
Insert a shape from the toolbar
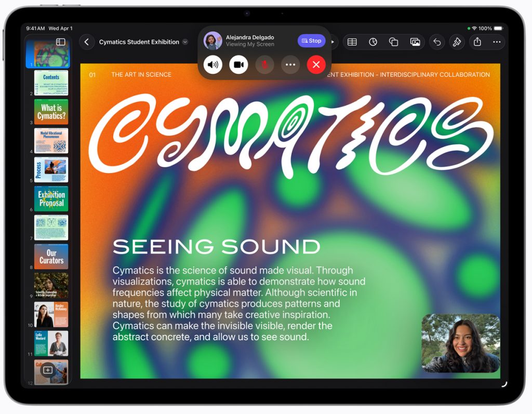394,42
